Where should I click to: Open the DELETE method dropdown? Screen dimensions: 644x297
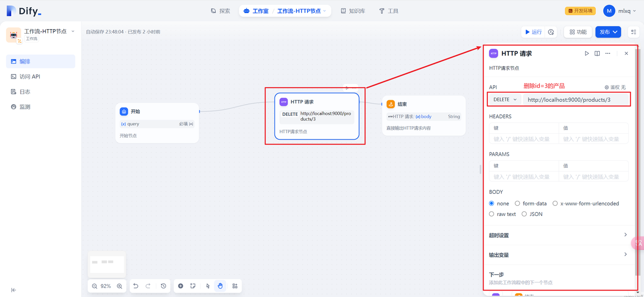coord(504,99)
